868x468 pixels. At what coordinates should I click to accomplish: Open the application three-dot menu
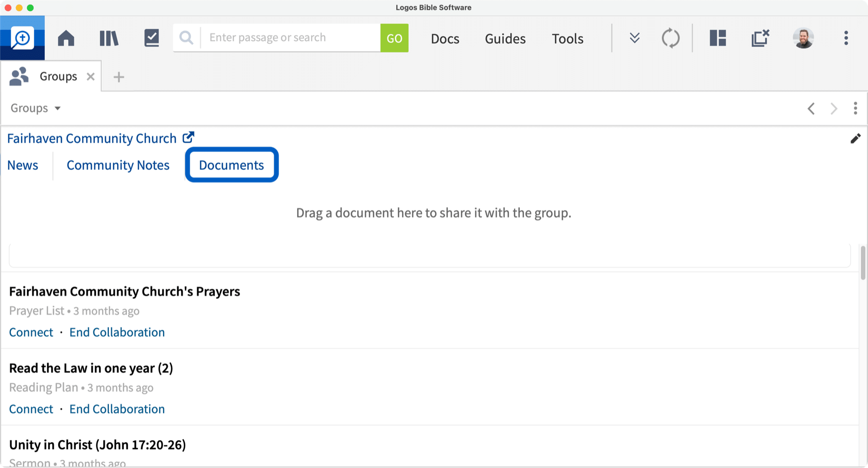click(846, 38)
